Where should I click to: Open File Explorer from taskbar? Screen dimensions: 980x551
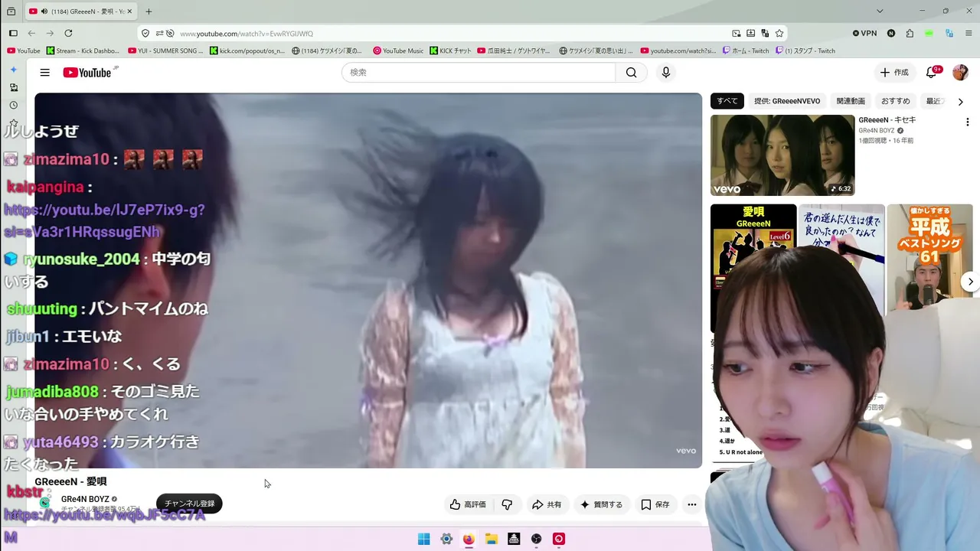click(492, 539)
